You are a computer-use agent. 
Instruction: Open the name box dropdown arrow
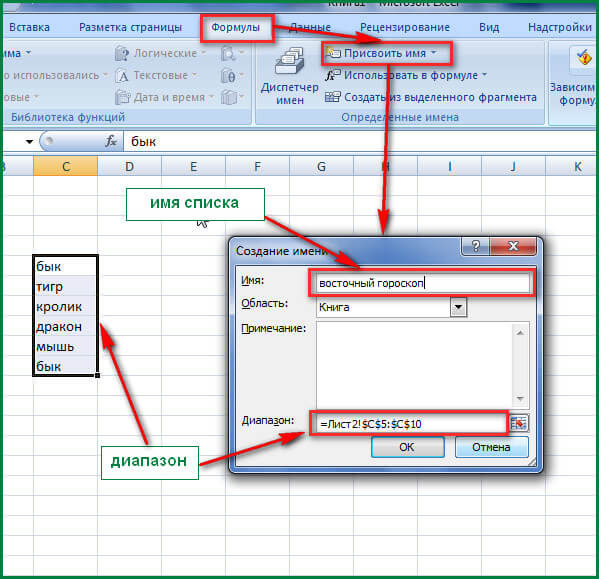29,142
